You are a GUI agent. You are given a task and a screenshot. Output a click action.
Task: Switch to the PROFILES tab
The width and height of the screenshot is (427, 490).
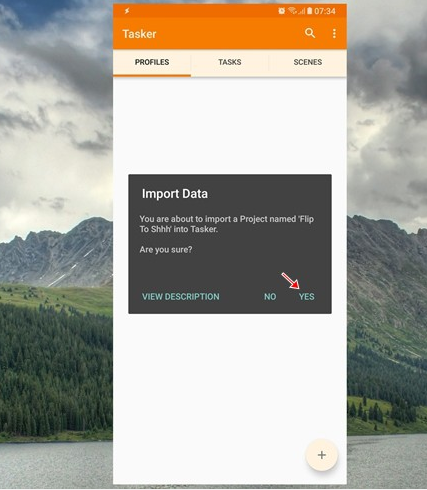[x=152, y=62]
